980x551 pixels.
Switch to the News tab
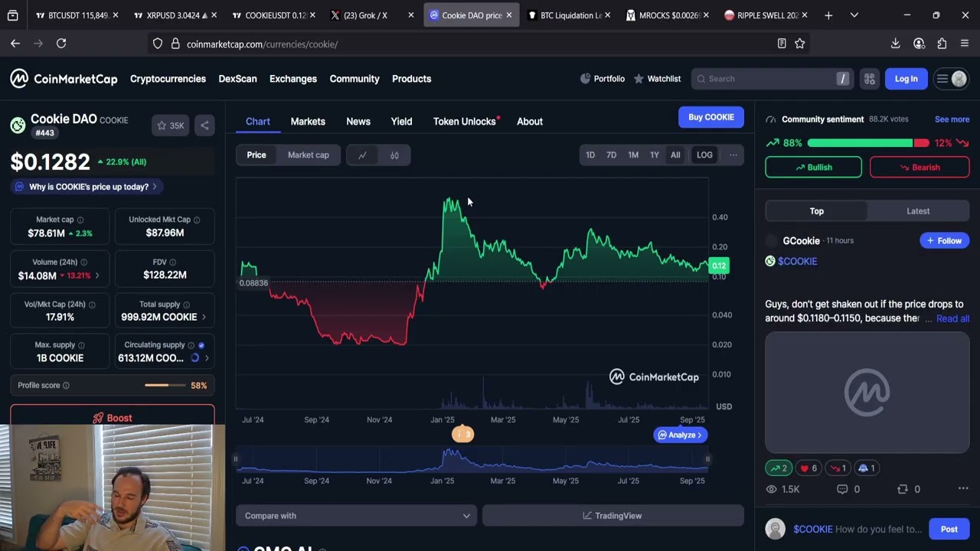pos(358,122)
